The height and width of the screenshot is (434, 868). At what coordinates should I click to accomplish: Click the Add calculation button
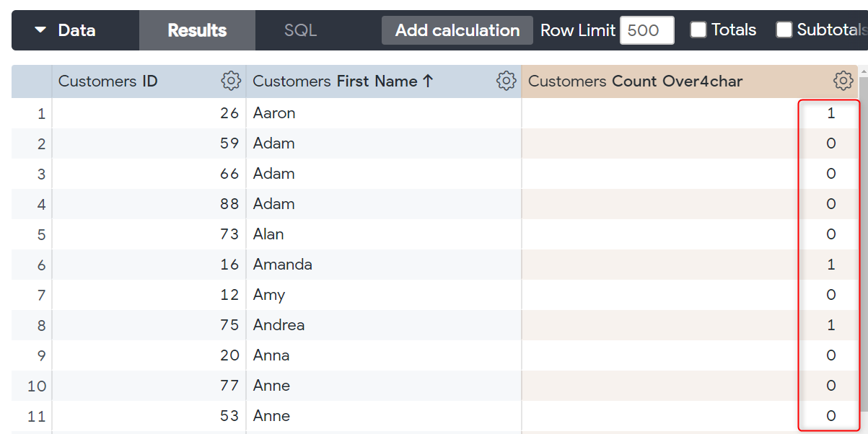tap(457, 30)
